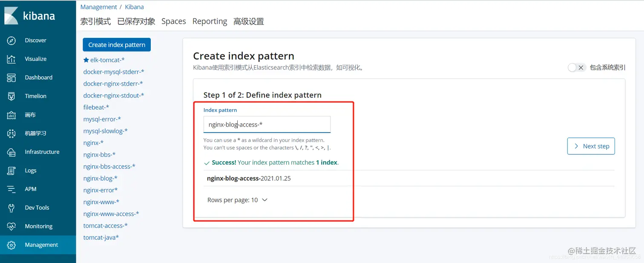Image resolution: width=644 pixels, height=263 pixels.
Task: Open mysql-error-* index pattern
Action: pyautogui.click(x=102, y=119)
